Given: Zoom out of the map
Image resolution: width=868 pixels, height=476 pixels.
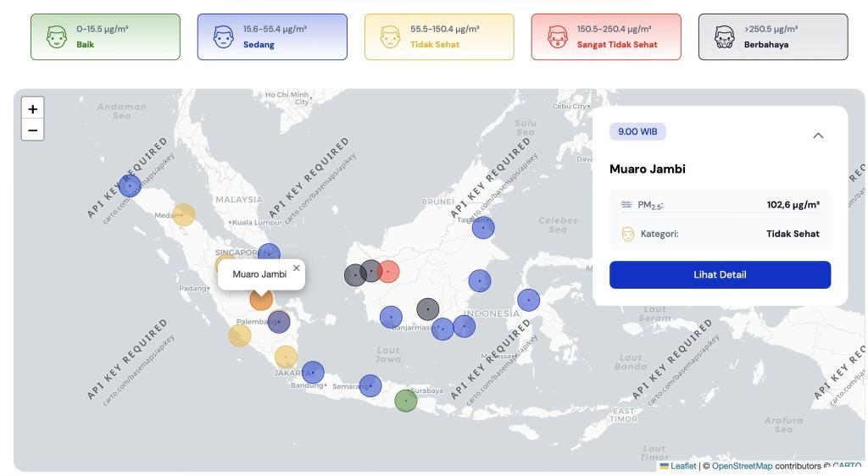Looking at the screenshot, I should [33, 130].
